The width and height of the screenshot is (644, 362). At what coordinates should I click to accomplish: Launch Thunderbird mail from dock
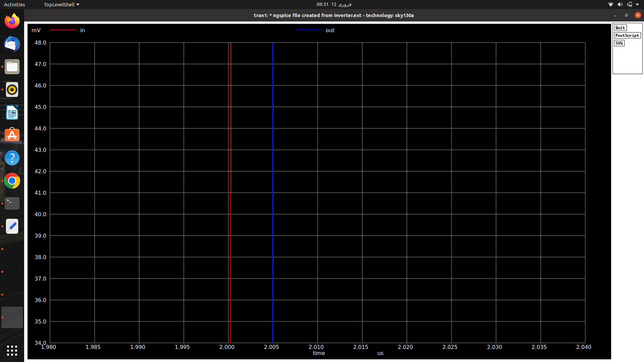pos(12,44)
